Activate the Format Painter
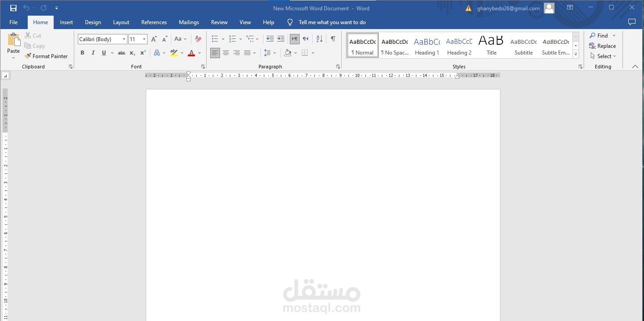644x321 pixels. click(46, 56)
